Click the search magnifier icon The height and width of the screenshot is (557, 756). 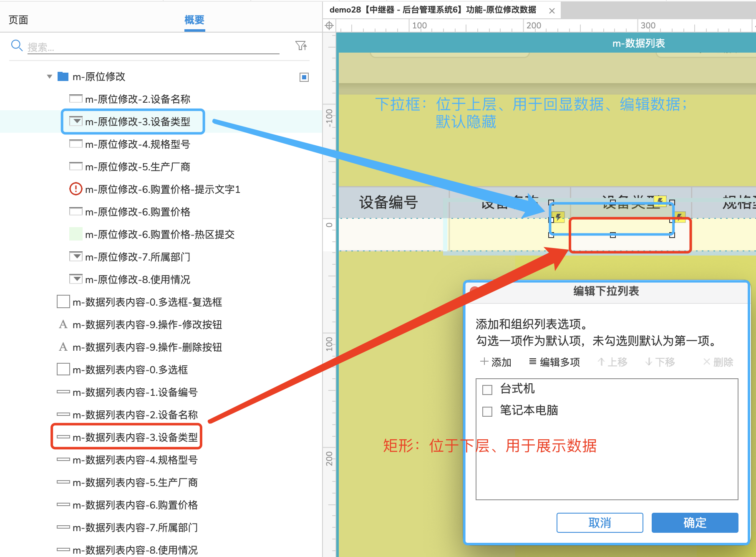[x=17, y=45]
